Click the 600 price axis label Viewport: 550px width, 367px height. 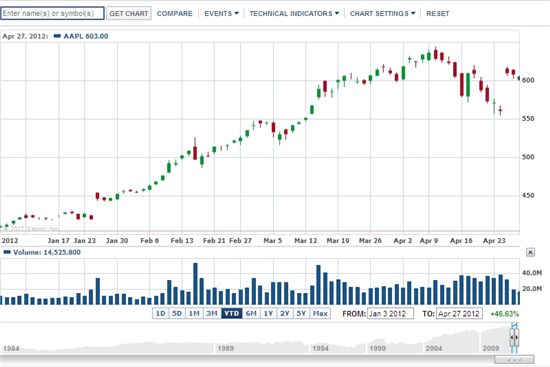pyautogui.click(x=528, y=80)
